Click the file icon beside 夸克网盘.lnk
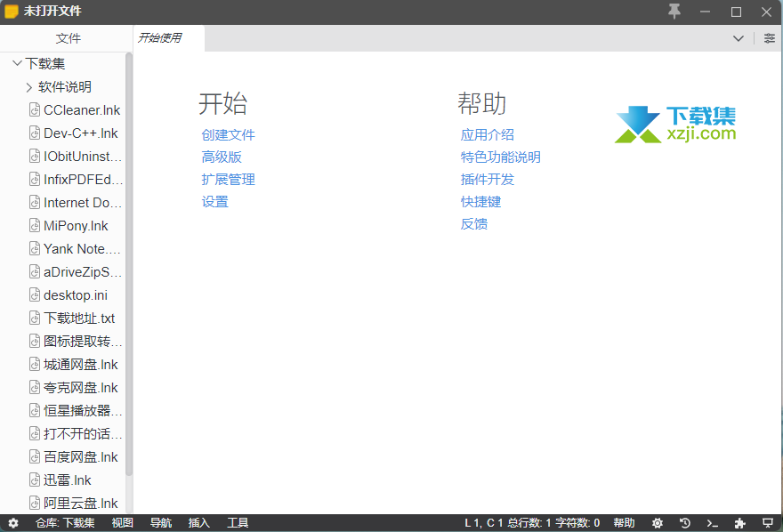This screenshot has width=783, height=532. (x=35, y=387)
